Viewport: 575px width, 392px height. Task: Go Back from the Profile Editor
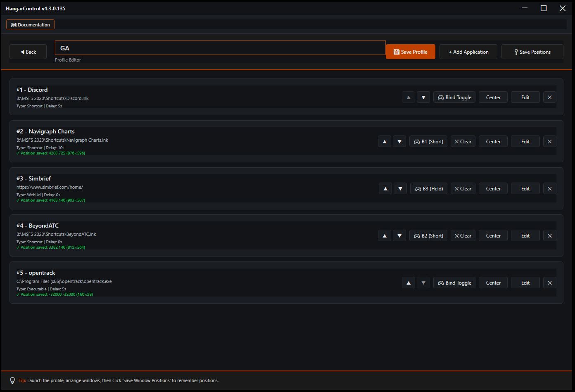(28, 52)
